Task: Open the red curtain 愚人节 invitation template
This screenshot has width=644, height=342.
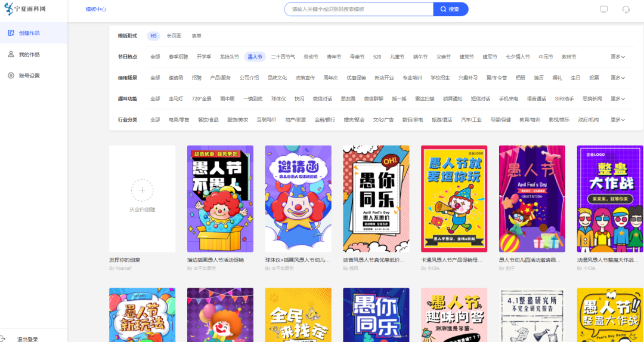Action: pyautogui.click(x=532, y=199)
